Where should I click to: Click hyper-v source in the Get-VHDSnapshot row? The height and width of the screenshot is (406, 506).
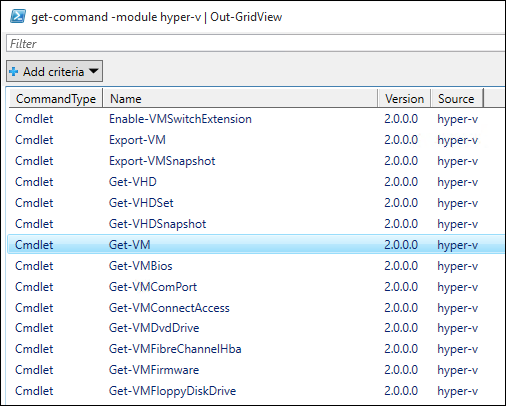[457, 224]
